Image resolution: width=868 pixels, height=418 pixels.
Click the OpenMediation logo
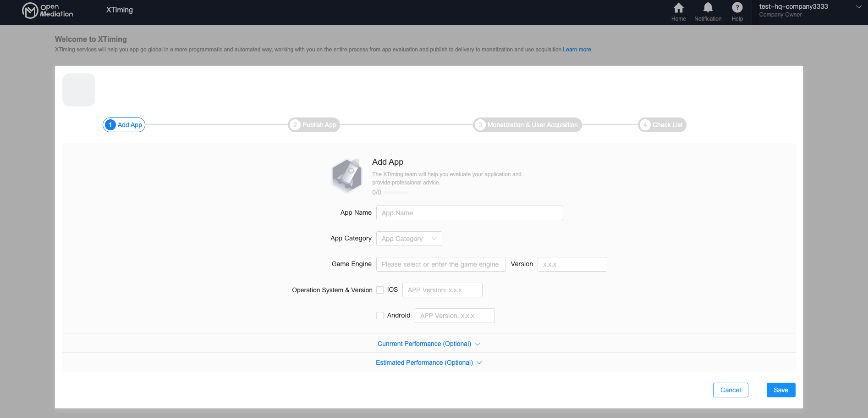pos(48,10)
